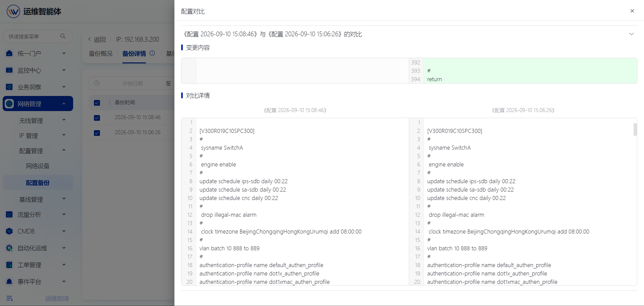Click the 返回 back link

(100, 40)
